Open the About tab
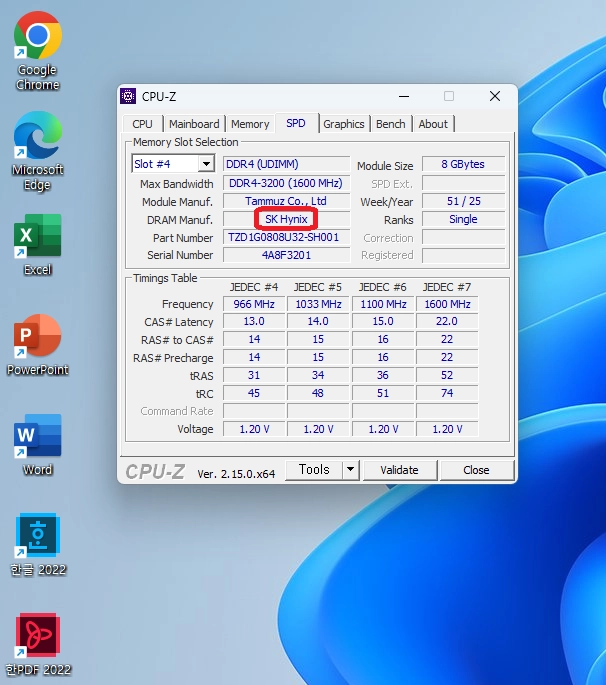The width and height of the screenshot is (606, 685). 433,124
